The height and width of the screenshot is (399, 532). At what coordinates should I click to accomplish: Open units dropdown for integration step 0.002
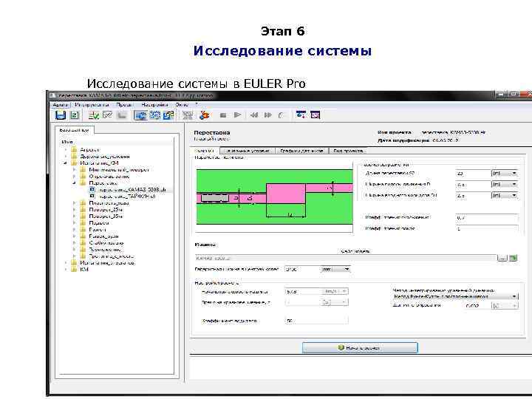[x=505, y=306]
